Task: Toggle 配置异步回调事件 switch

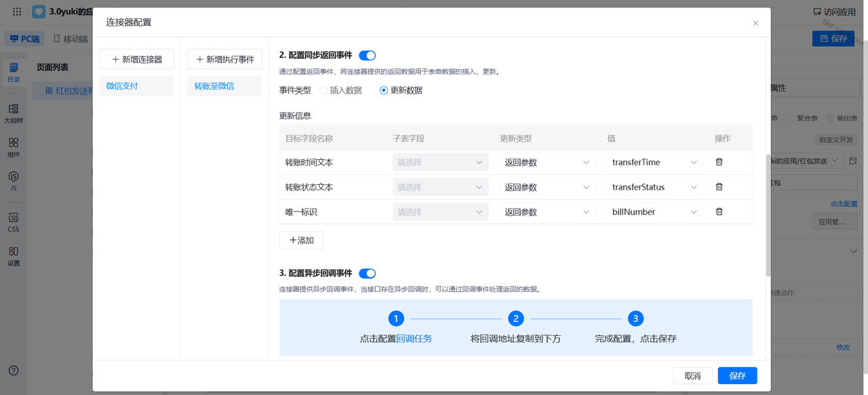Action: (x=367, y=274)
